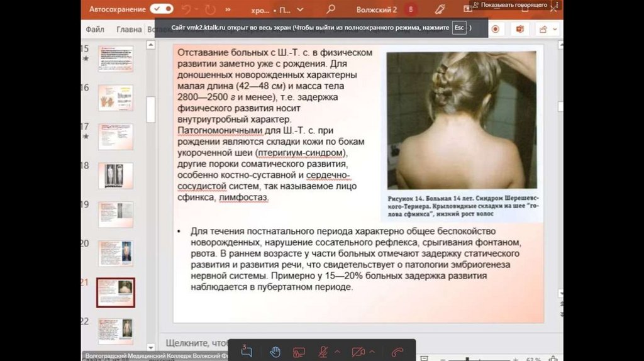Open the chat messages icon in call bar

247,352
